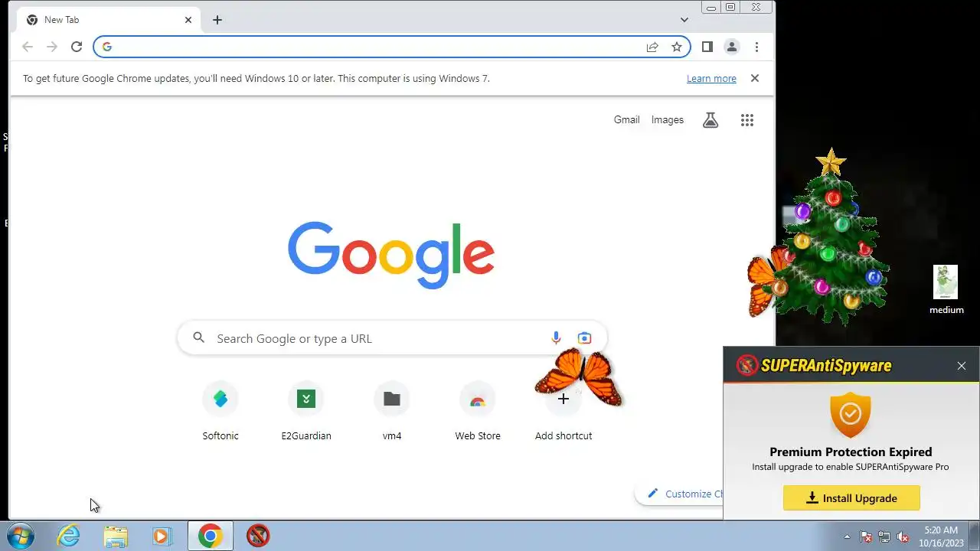The image size is (980, 551).
Task: Click the Customize Chrome button
Action: 679,494
